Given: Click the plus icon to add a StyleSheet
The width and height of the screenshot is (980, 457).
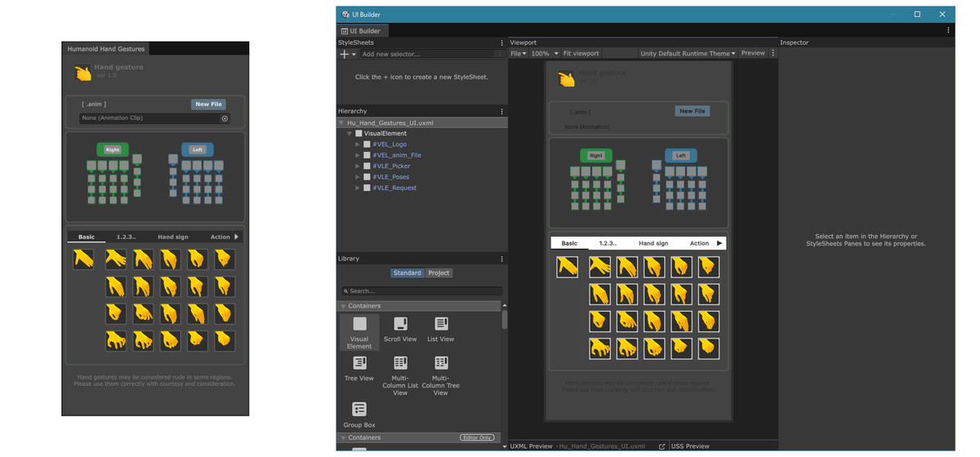Looking at the screenshot, I should click(x=345, y=54).
